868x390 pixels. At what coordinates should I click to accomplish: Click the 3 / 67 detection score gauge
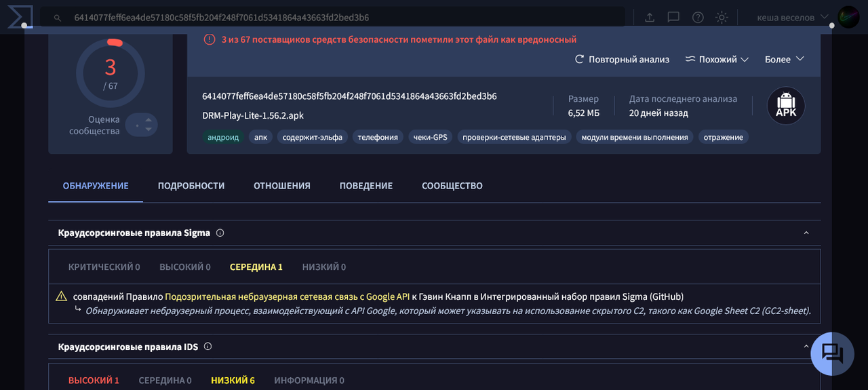click(x=111, y=73)
